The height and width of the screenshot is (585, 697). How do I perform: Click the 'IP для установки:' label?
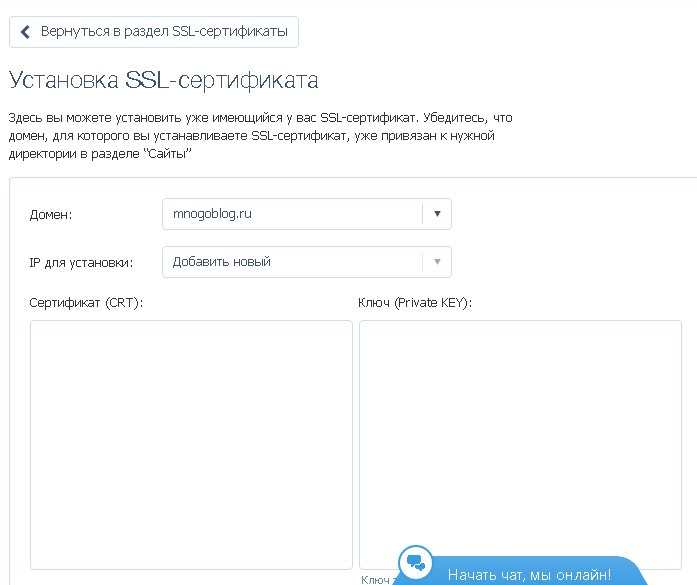(81, 263)
